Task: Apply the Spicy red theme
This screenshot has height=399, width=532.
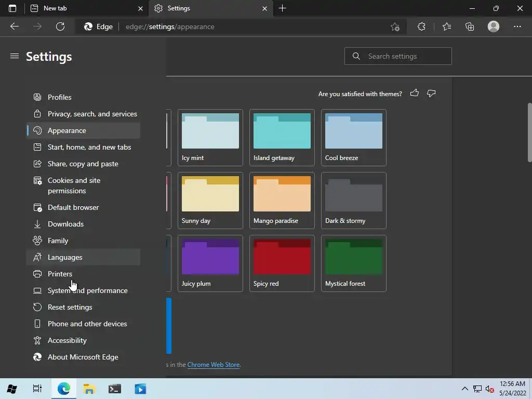Action: pyautogui.click(x=282, y=263)
